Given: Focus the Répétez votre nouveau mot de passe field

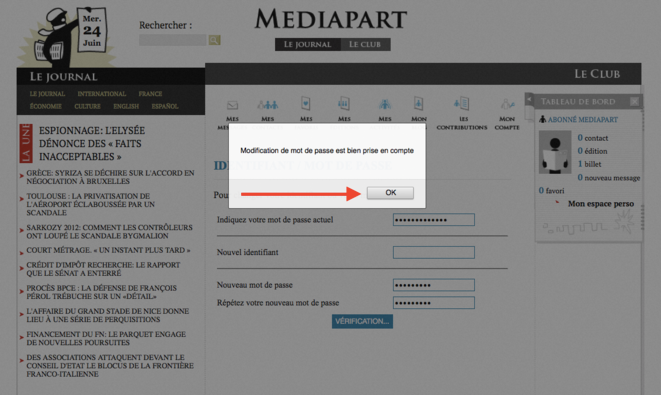Looking at the screenshot, I should coord(434,303).
